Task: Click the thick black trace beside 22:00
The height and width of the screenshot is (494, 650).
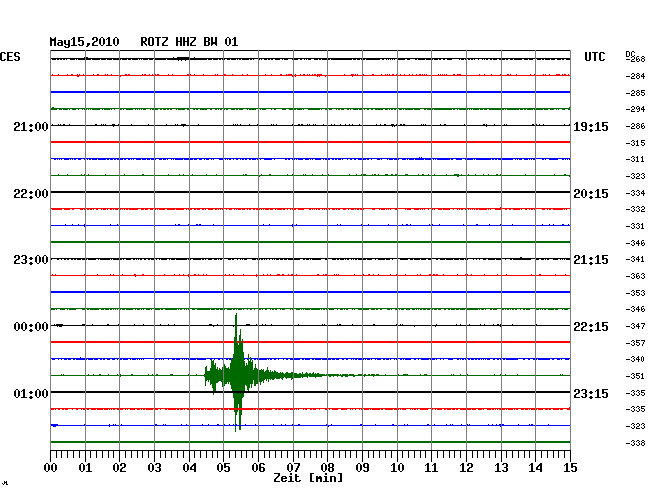Action: [x=310, y=192]
